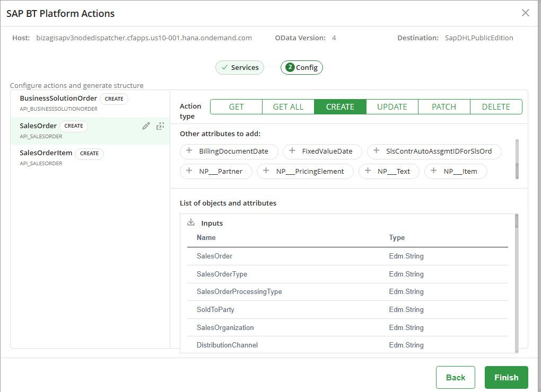The height and width of the screenshot is (392, 541).
Task: Click the SalesOrganization input row
Action: [x=347, y=327]
